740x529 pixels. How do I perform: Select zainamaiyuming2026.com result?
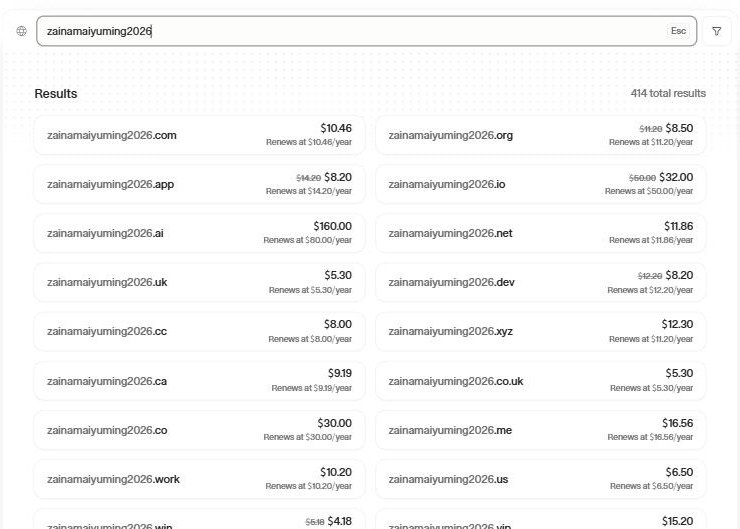coord(199,135)
